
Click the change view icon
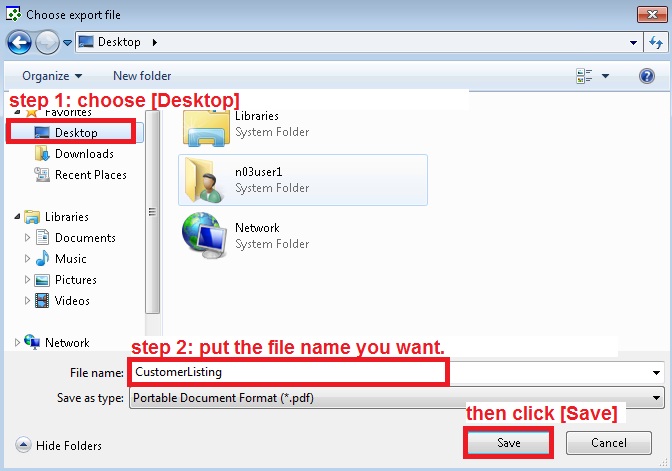pos(585,76)
